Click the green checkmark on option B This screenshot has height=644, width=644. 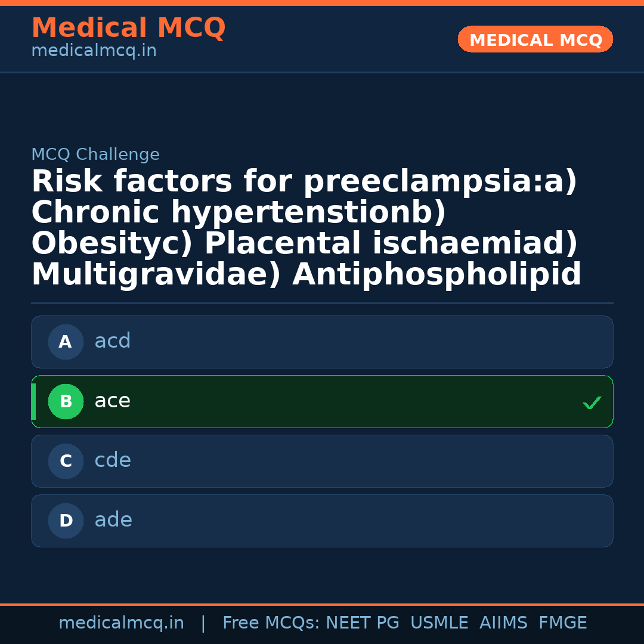pos(592,403)
